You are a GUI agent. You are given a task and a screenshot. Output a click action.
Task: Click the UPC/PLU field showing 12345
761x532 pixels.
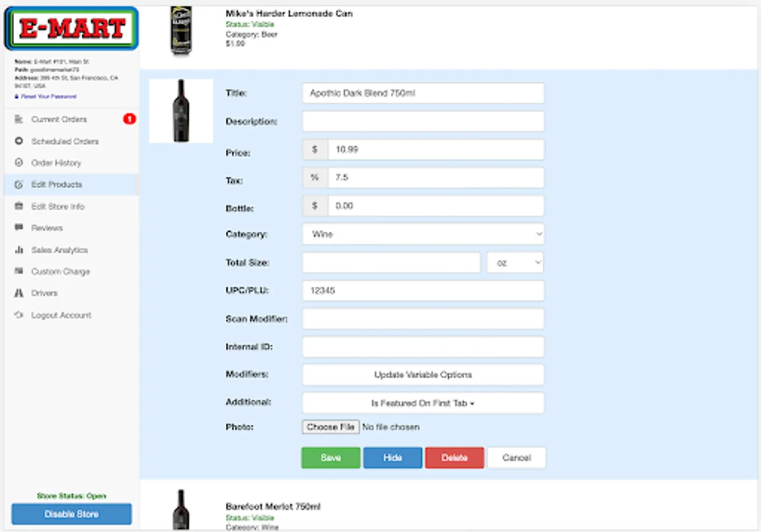(423, 291)
